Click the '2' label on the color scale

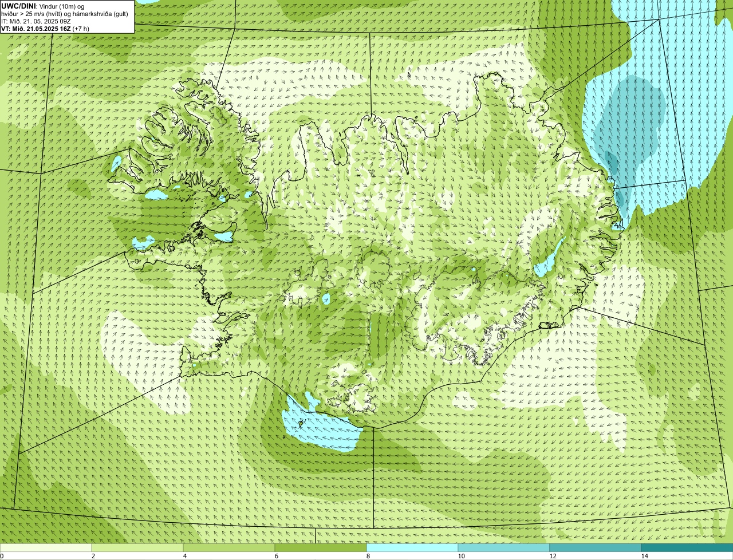[93, 556]
